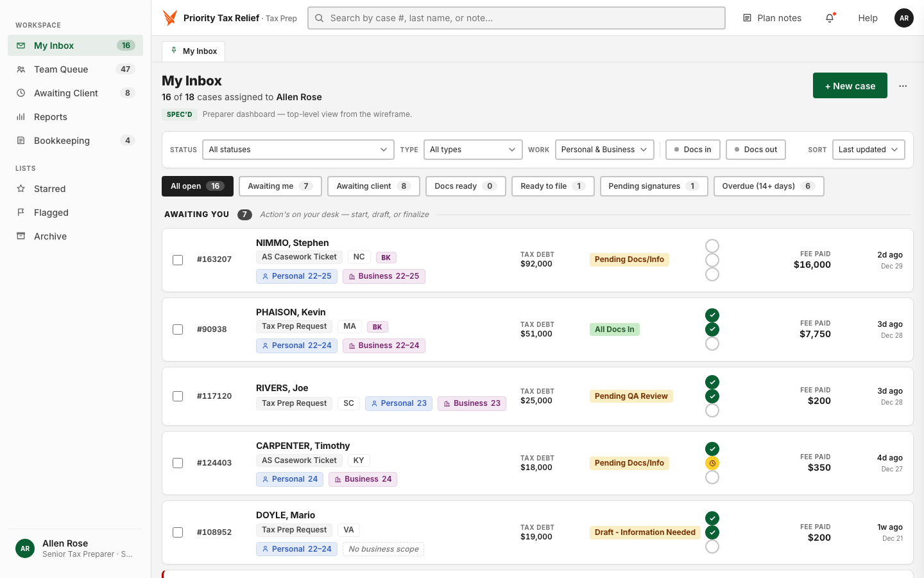Switch to the Awaiting client filter tab
This screenshot has width=924, height=578.
coord(373,186)
